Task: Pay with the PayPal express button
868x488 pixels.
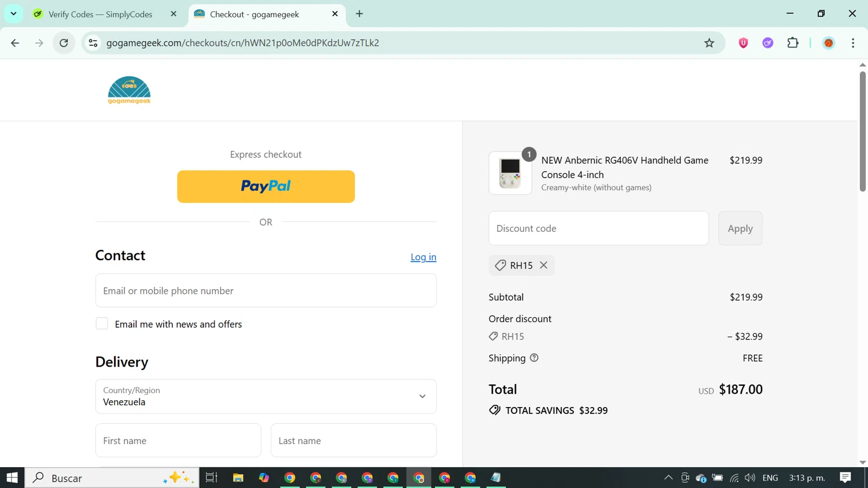Action: [x=266, y=186]
